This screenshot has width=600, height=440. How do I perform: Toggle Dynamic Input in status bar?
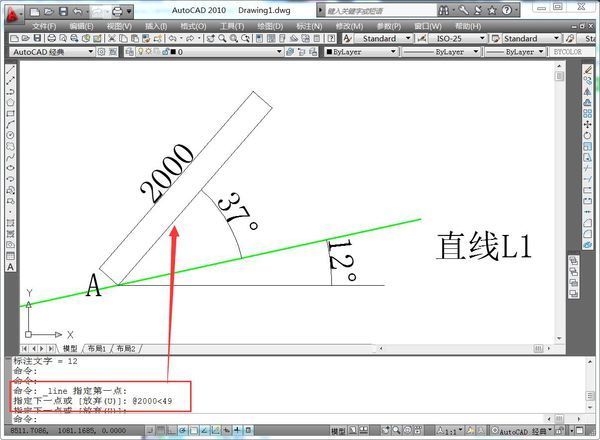[x=227, y=430]
